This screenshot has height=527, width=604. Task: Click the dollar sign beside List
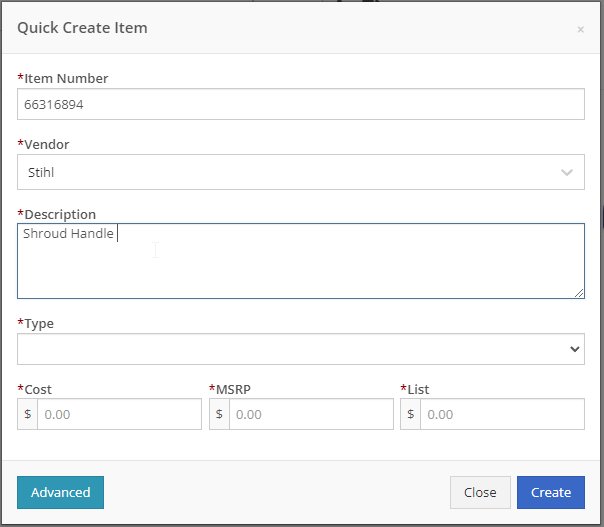coord(411,414)
